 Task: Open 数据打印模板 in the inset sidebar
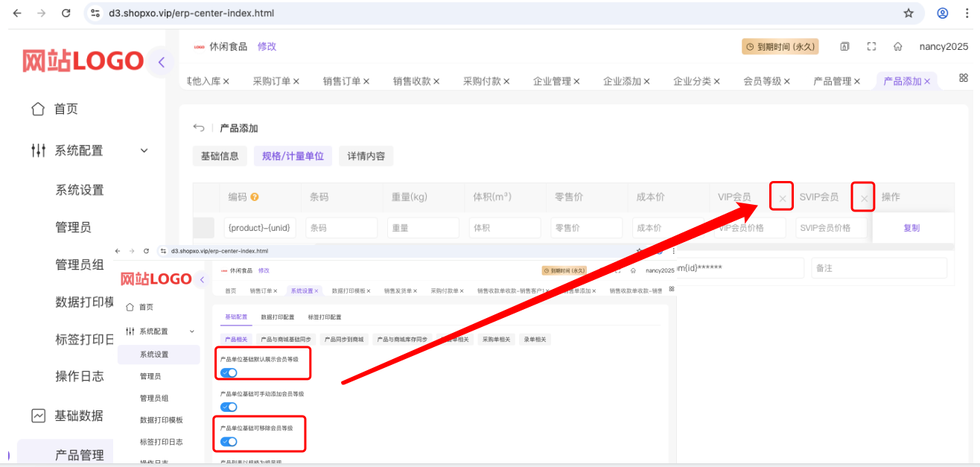pos(162,420)
